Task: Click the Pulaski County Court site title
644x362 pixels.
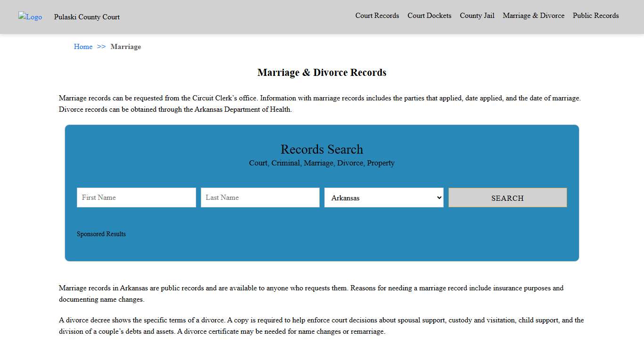Action: pos(87,17)
